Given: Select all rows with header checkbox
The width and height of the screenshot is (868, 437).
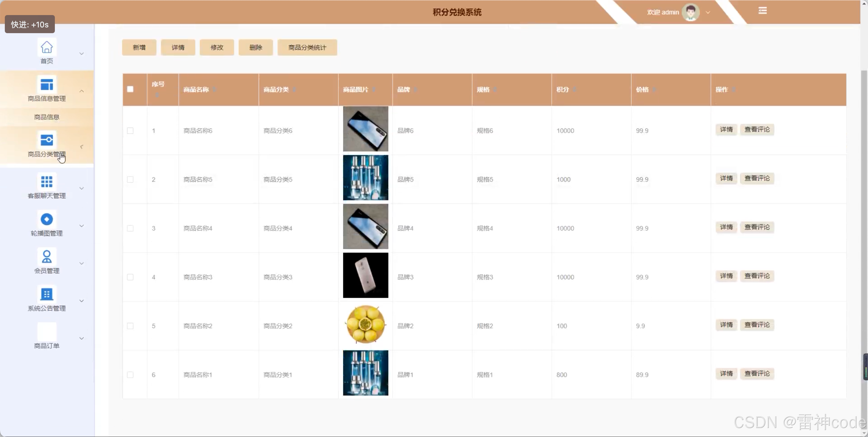Looking at the screenshot, I should tap(130, 89).
